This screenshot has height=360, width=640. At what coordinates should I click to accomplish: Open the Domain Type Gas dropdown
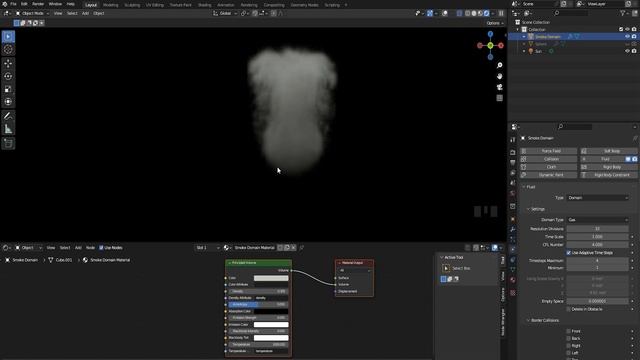598,220
